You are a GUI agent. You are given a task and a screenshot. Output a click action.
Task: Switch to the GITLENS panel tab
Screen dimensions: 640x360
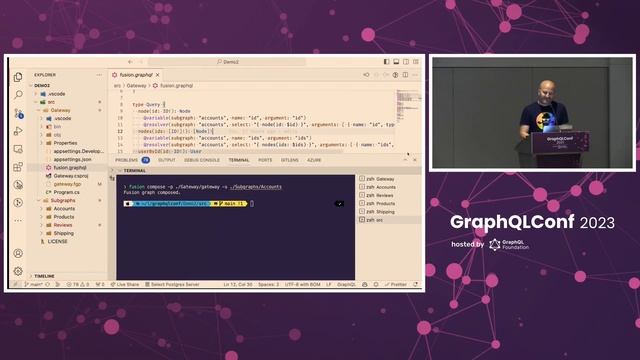289,160
